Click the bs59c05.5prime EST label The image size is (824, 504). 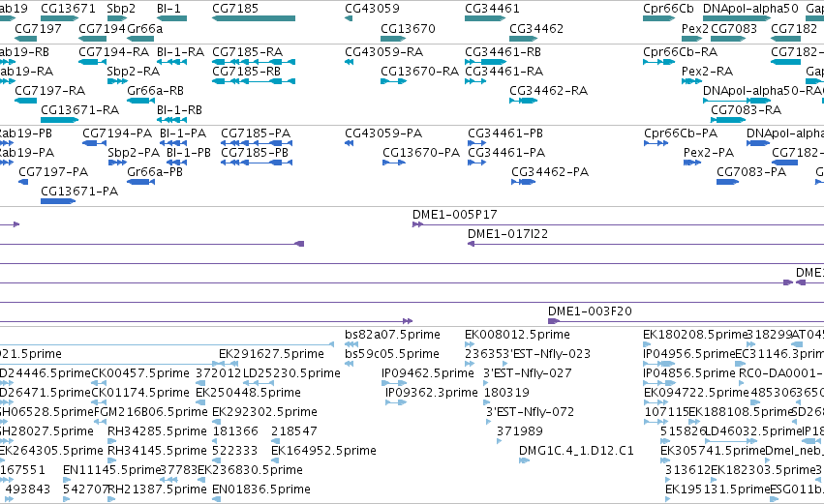point(392,354)
